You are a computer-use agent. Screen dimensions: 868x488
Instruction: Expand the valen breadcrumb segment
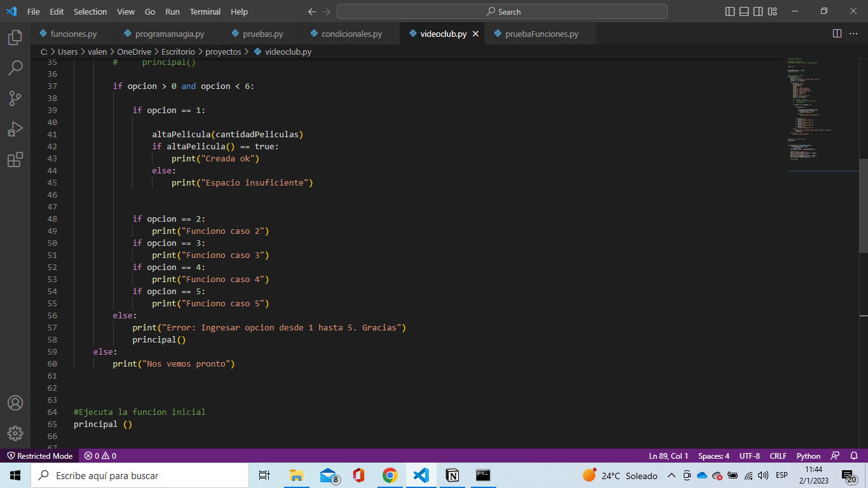pyautogui.click(x=97, y=52)
